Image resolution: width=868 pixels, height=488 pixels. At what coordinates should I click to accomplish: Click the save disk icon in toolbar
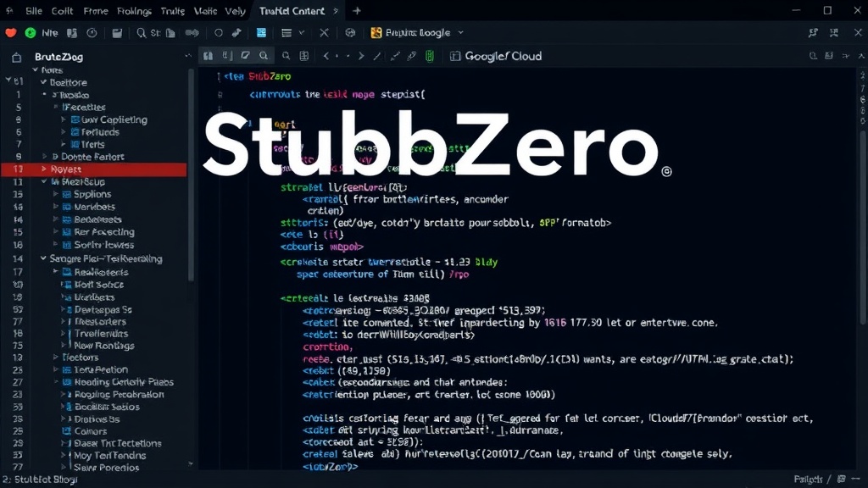pos(117,33)
